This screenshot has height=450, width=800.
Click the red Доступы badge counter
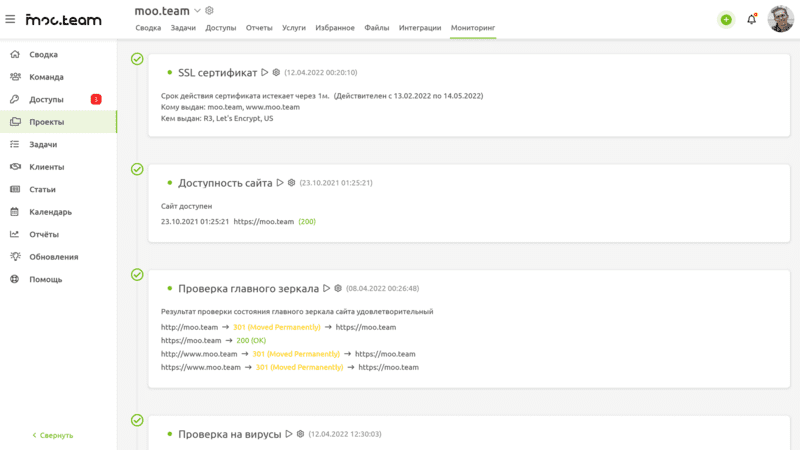click(x=96, y=99)
